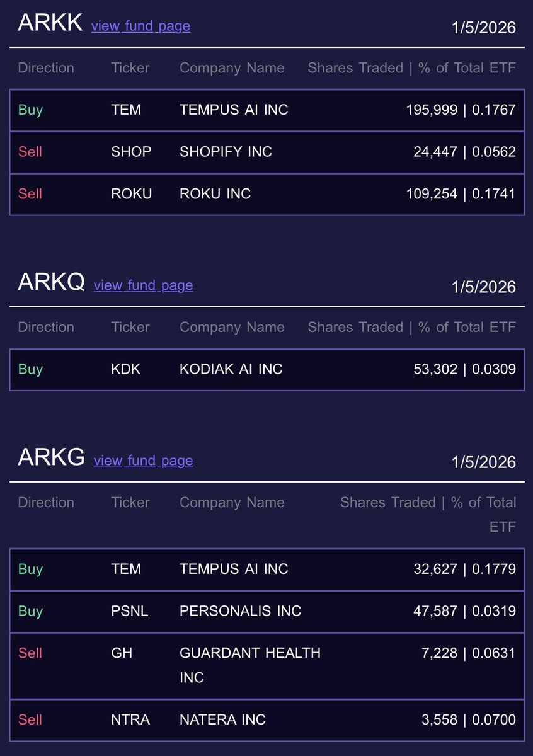The width and height of the screenshot is (533, 756).
Task: Click the ARKG fund title heading
Action: click(52, 458)
